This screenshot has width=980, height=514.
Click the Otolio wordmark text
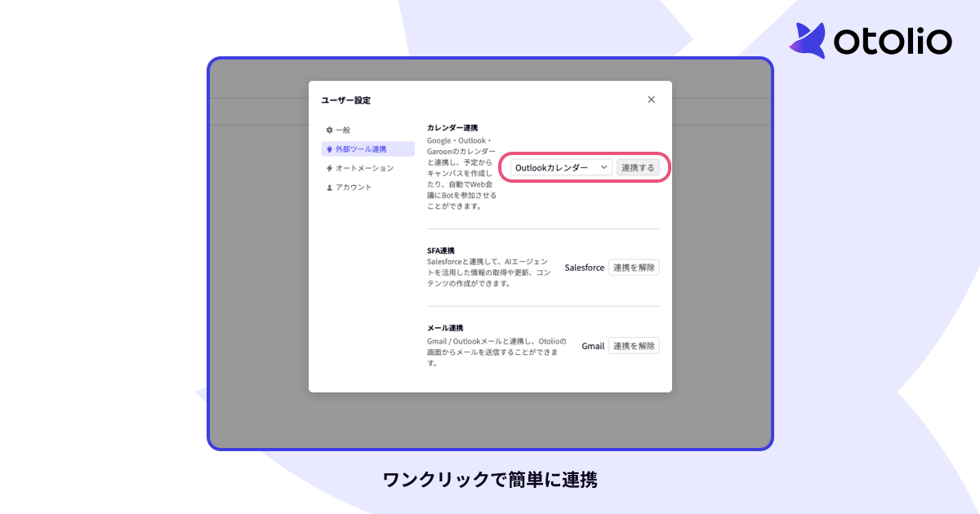[892, 41]
